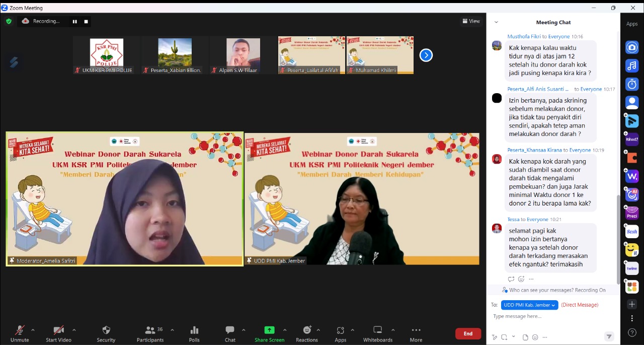
Task: Start your video
Action: coord(57,333)
